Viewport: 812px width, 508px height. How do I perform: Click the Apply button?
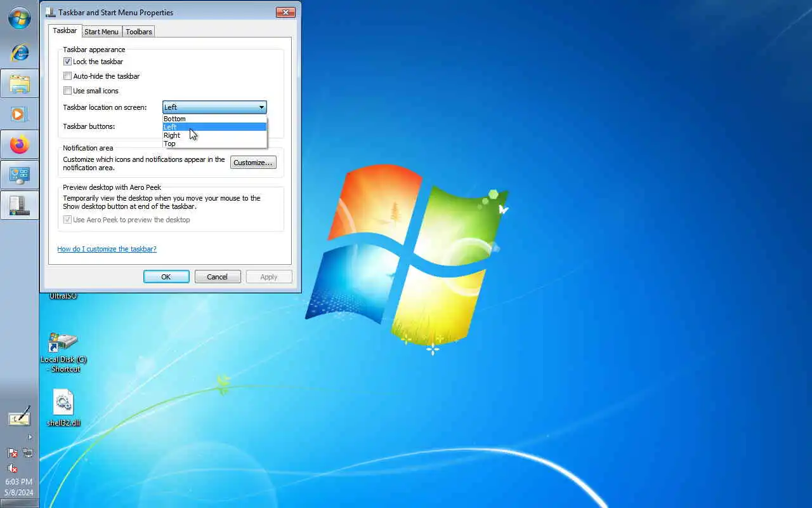(269, 277)
